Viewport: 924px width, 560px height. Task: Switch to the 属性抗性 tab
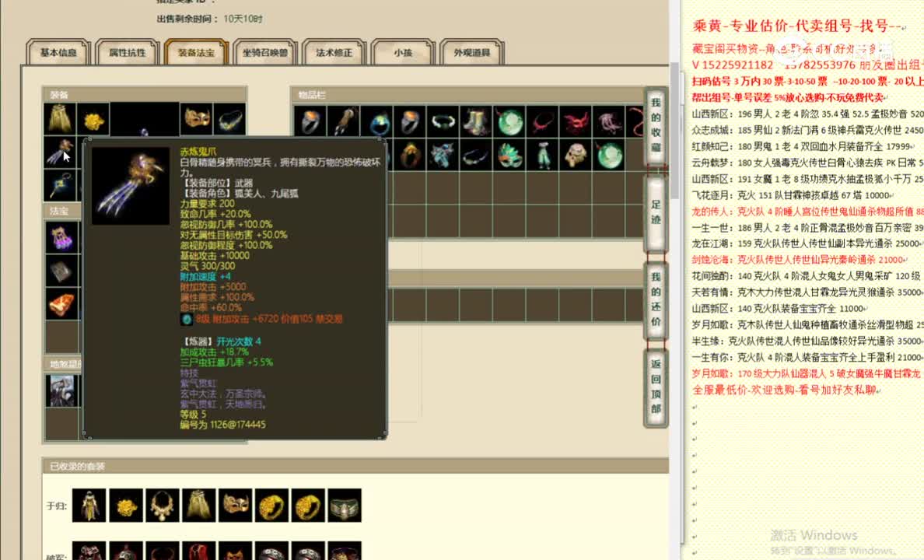tap(128, 52)
